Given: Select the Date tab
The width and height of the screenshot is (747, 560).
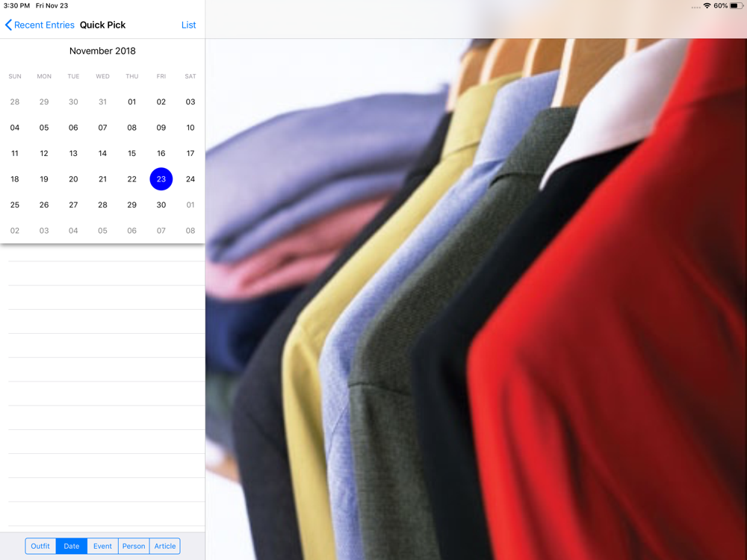Looking at the screenshot, I should tap(72, 547).
